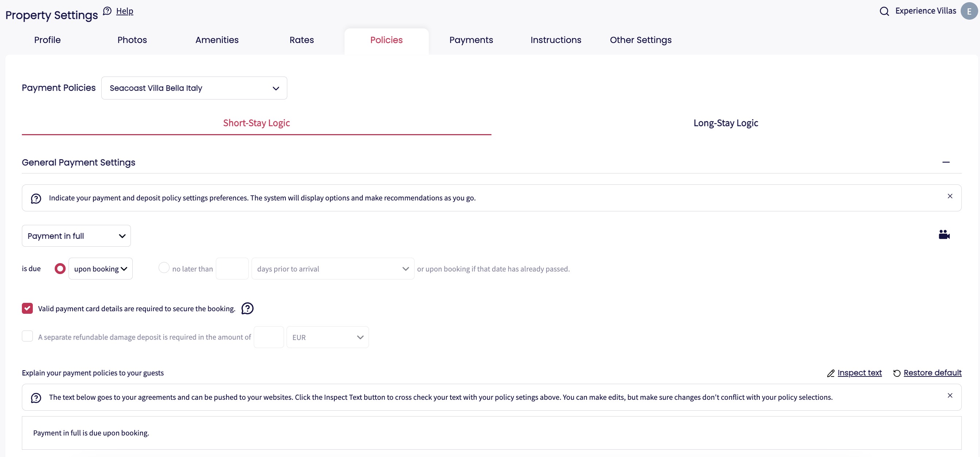Switch to the Long-Stay Logic tab

click(x=726, y=123)
